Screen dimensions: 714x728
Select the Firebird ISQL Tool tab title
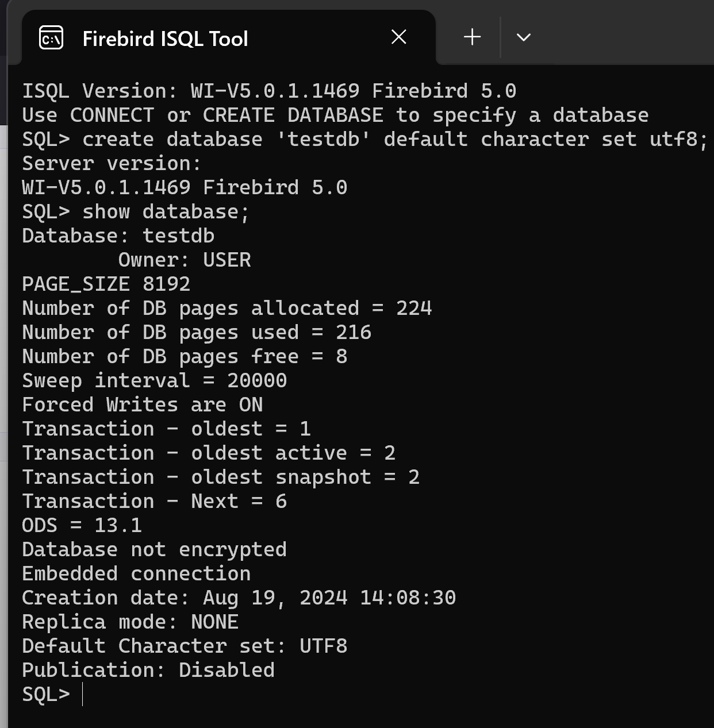point(166,38)
